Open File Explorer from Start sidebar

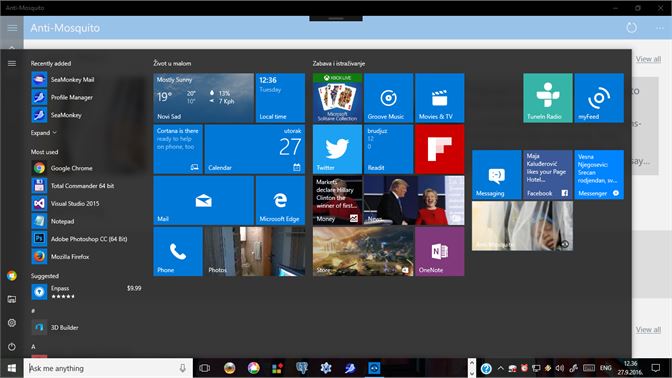tap(12, 299)
